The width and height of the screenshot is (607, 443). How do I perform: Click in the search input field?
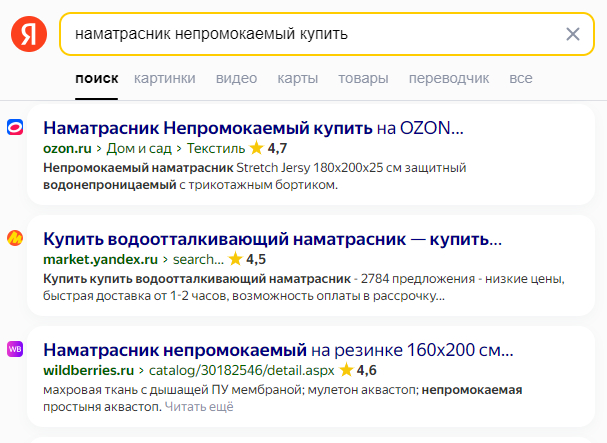click(x=300, y=34)
